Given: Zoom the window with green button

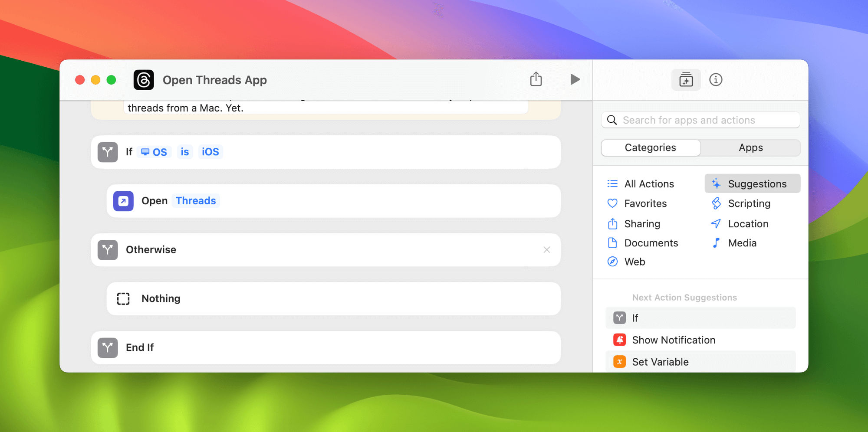Looking at the screenshot, I should pos(111,80).
